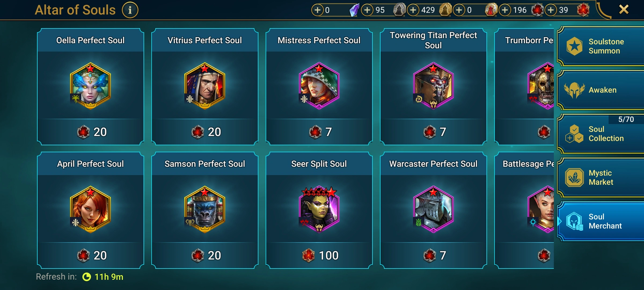Select Oella champion portrait
The height and width of the screenshot is (290, 644).
pos(90,86)
